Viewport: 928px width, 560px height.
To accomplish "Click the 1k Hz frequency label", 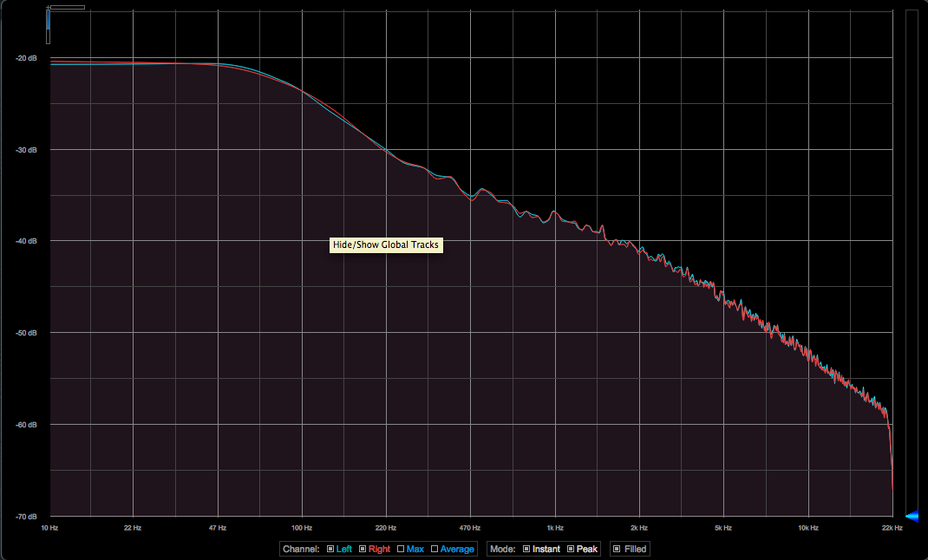I will click(555, 527).
